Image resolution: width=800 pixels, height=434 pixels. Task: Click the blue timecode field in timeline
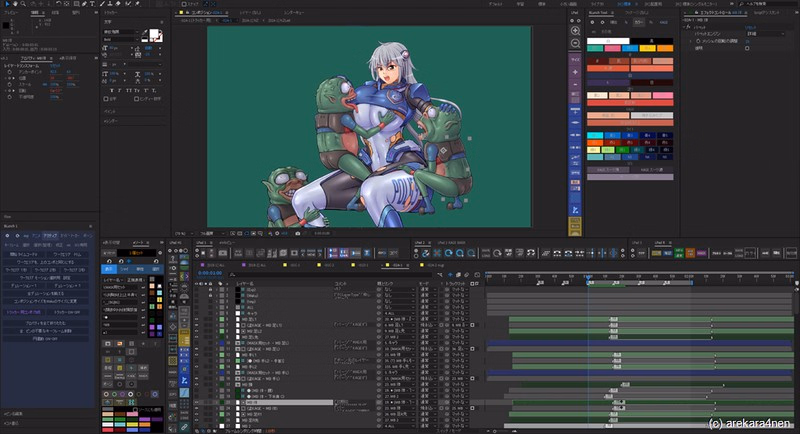pos(209,272)
